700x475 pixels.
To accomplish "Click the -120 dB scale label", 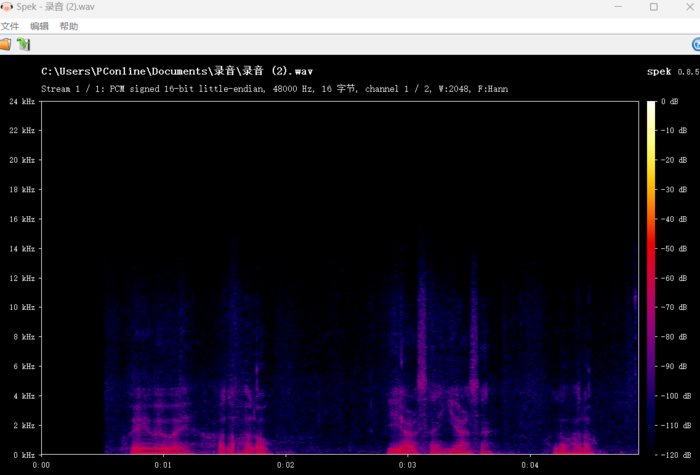I will tap(676, 455).
